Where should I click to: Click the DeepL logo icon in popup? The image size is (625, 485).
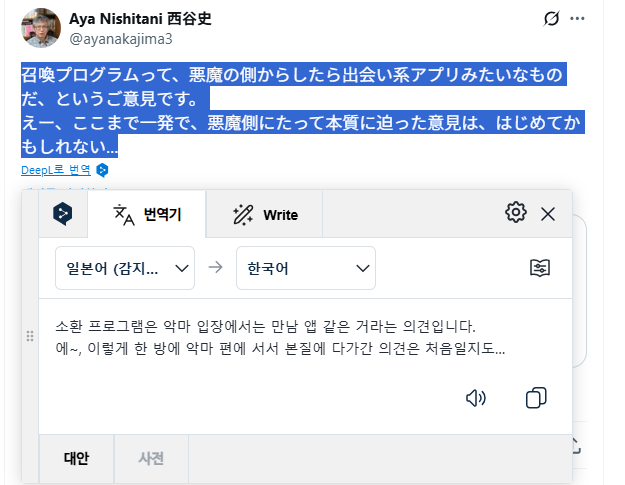(x=62, y=213)
